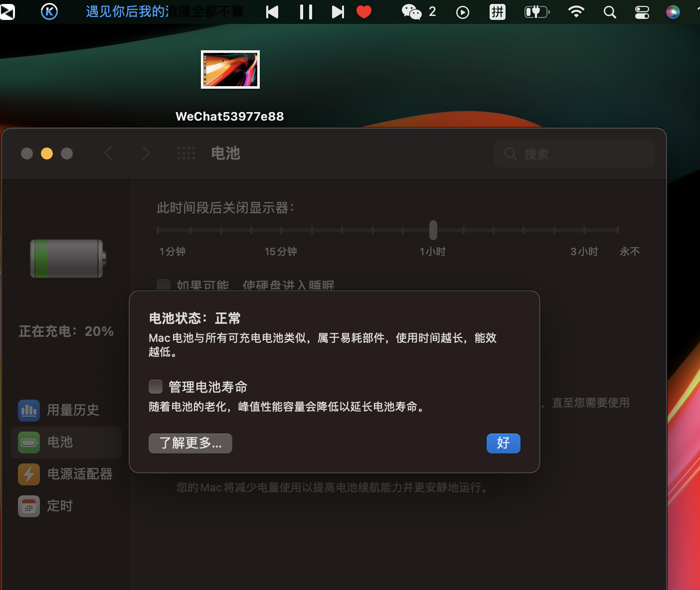The height and width of the screenshot is (590, 700).
Task: Pause the currently playing song
Action: pyautogui.click(x=306, y=12)
